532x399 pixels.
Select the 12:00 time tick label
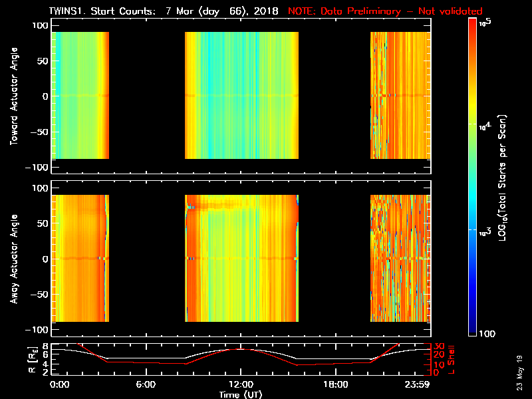tap(240, 384)
